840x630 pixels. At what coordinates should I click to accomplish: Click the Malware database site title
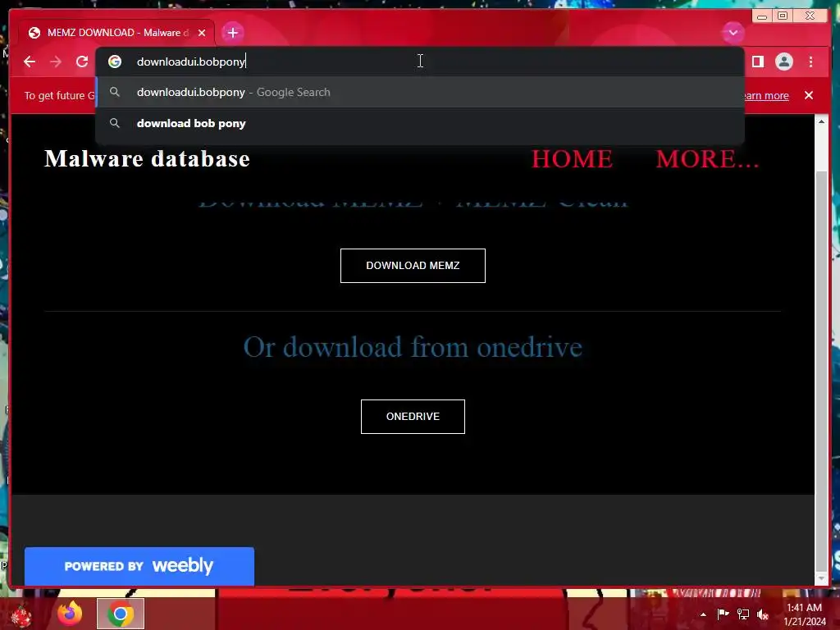pyautogui.click(x=147, y=158)
